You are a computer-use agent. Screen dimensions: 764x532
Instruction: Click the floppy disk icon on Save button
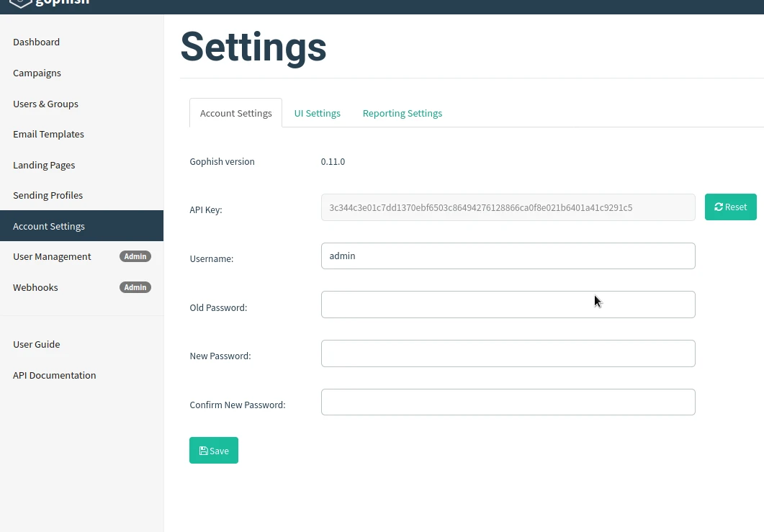204,450
